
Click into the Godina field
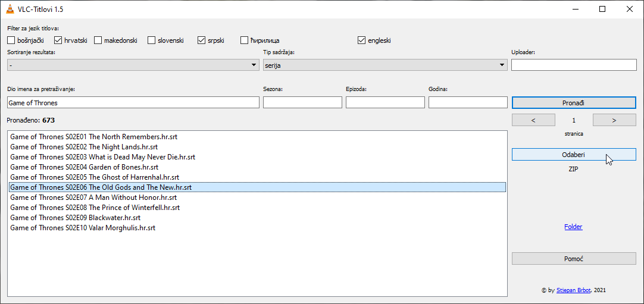point(468,102)
